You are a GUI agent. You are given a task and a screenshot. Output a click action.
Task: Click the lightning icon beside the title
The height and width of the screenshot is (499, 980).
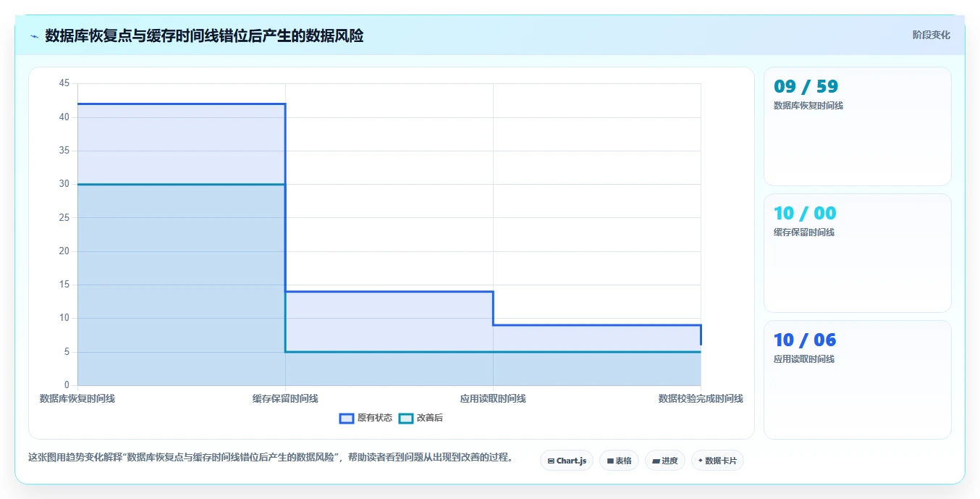pyautogui.click(x=34, y=36)
